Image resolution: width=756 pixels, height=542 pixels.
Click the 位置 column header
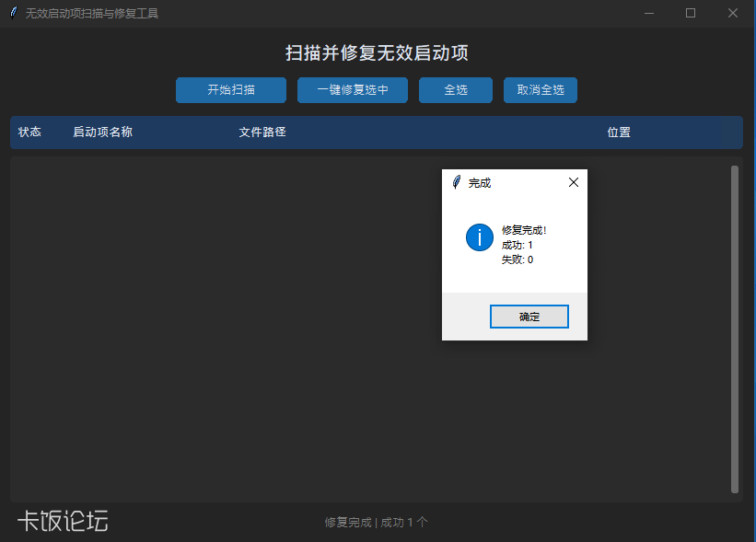(619, 132)
